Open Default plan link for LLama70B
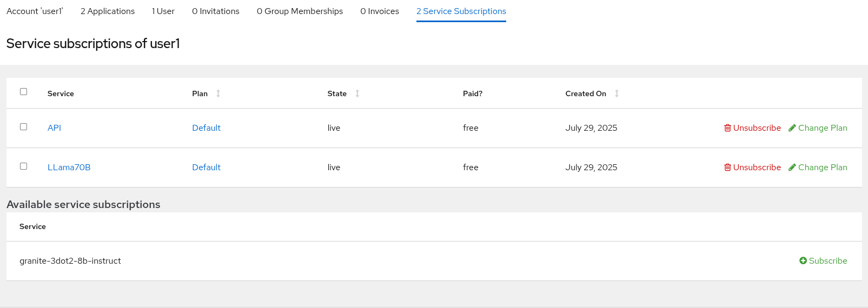Screen dimensions: 868x308 206,168
